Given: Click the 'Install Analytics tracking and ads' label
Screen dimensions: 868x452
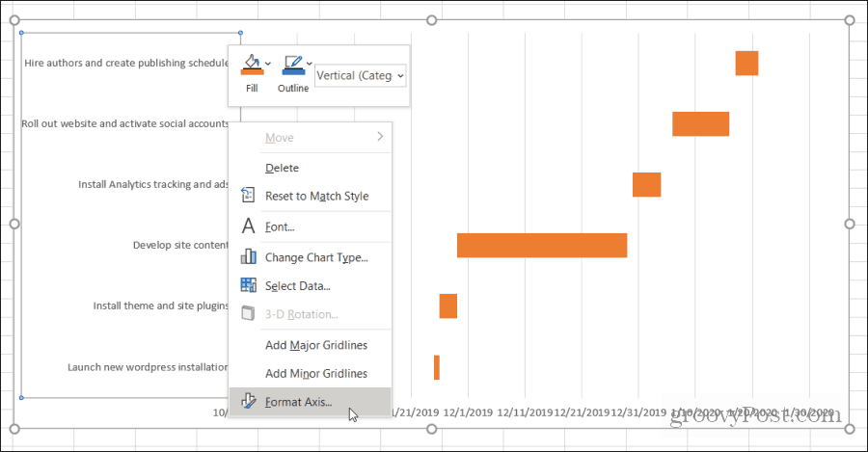Looking at the screenshot, I should point(152,184).
